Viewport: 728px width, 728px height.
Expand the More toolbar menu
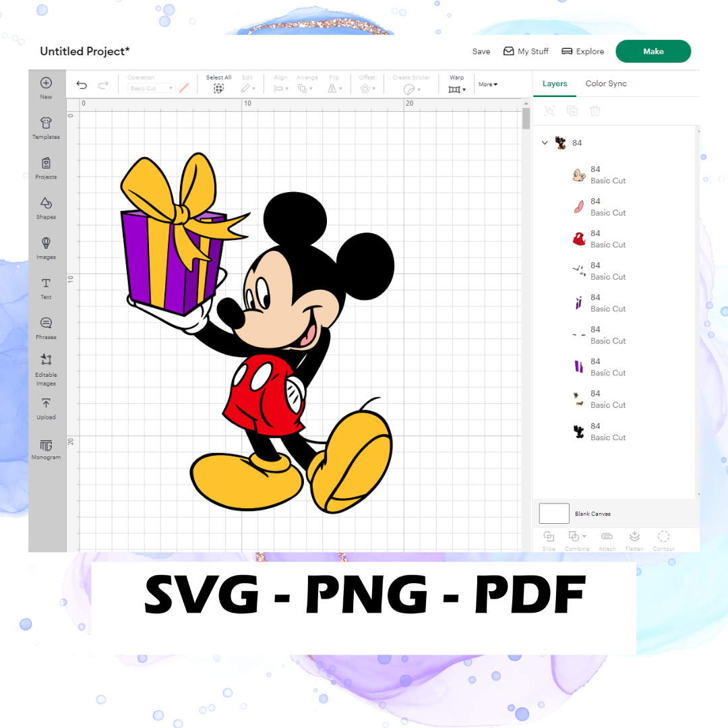coord(488,84)
